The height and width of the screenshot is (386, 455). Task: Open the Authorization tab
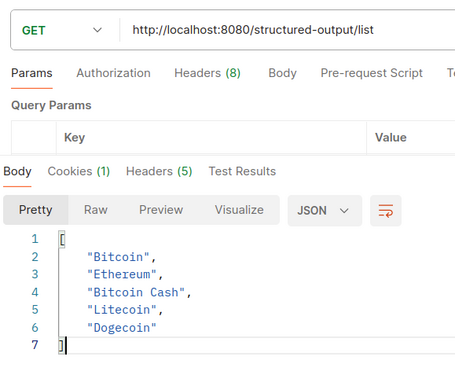(113, 73)
